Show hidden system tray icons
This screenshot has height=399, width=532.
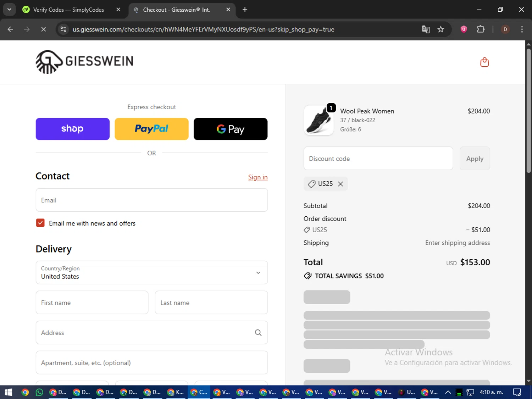pos(448,392)
